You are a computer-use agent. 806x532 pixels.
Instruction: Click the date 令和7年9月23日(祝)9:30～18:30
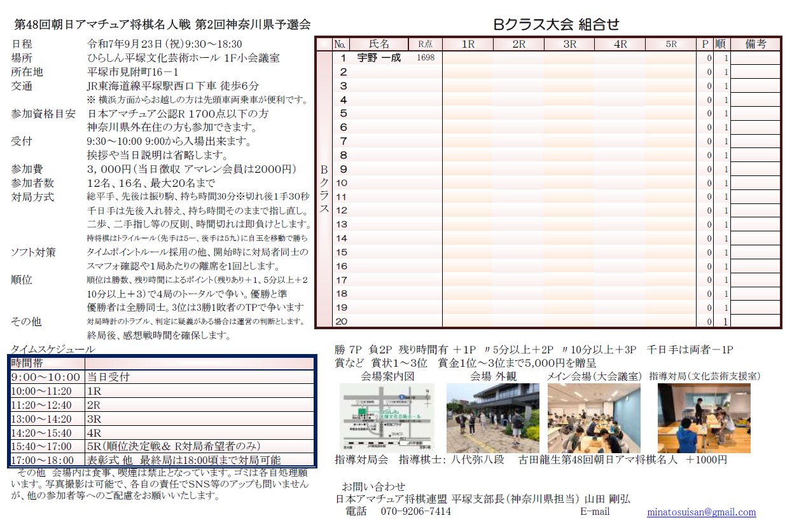[164, 44]
